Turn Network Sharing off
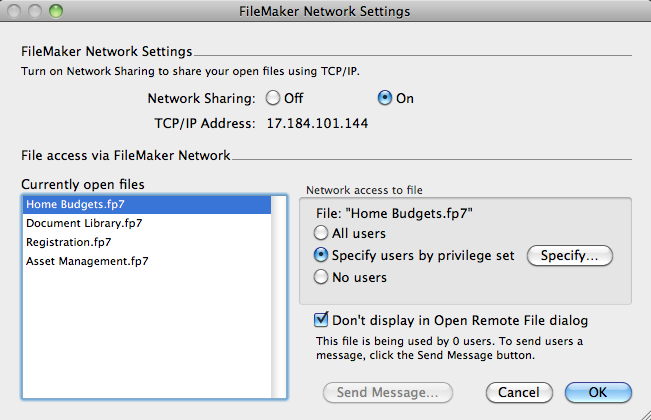651x420 pixels. point(272,98)
